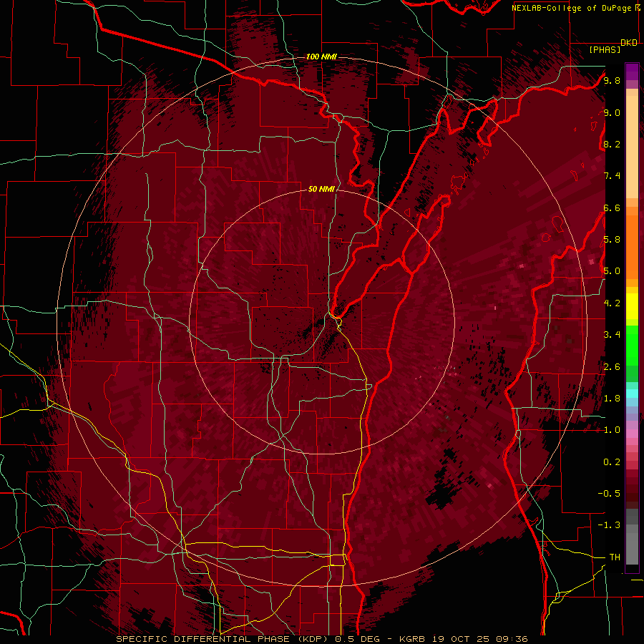Click the 2.6 scale label
This screenshot has height=644, width=644.
612,367
